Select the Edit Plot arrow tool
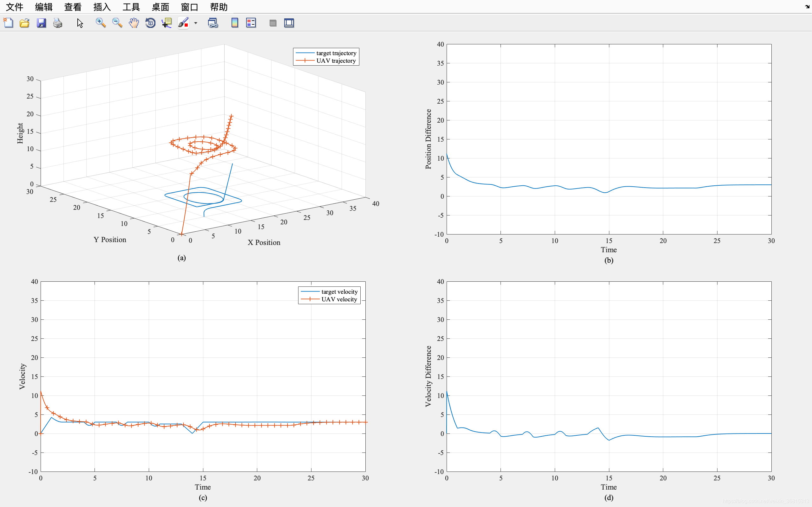Screen dimensions: 812x507 tap(80, 23)
